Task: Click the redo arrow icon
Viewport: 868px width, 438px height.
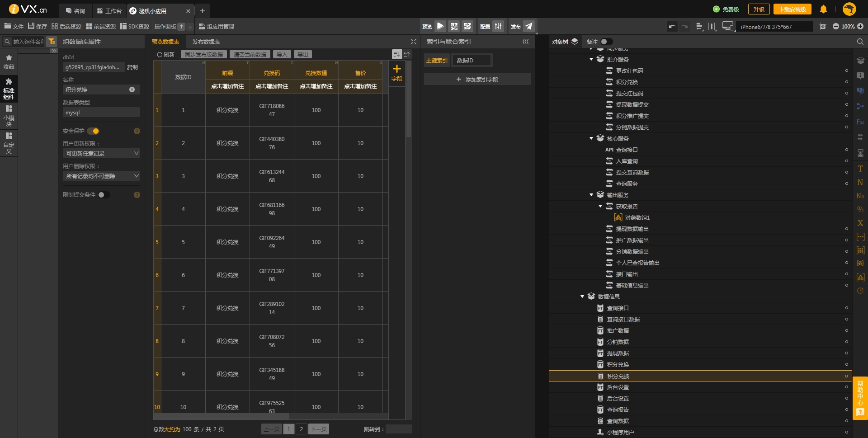Action: [x=685, y=27]
